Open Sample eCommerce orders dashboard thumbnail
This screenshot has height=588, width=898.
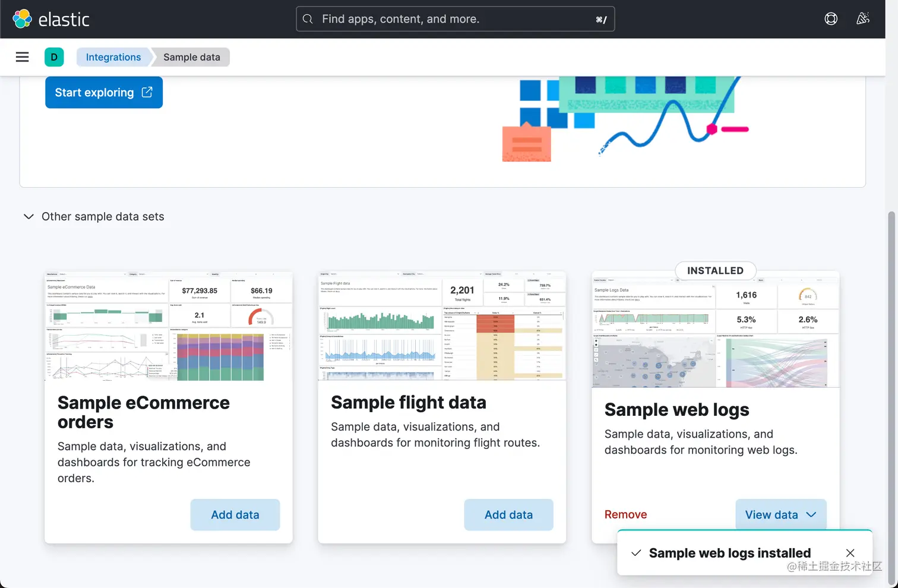click(169, 326)
